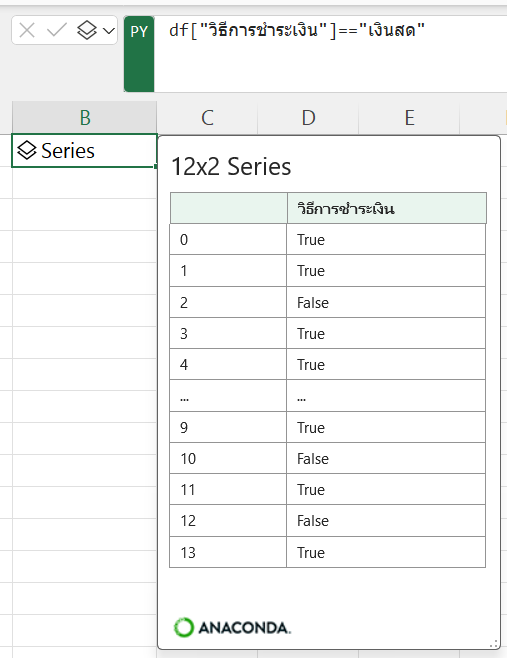Viewport: 507px width, 658px height.
Task: Open the Python output mode dropdown arrow
Action: [x=109, y=31]
